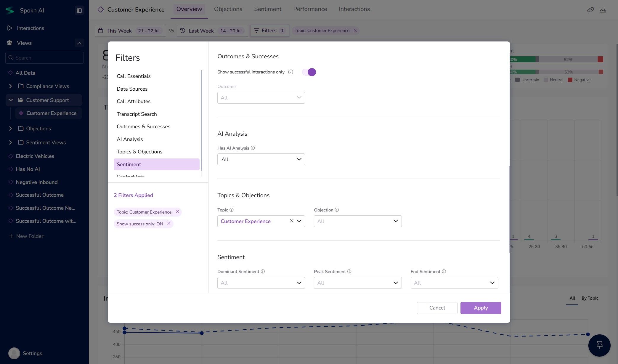The image size is (618, 364).
Task: Collapse the sidebar panel icon
Action: tap(79, 10)
